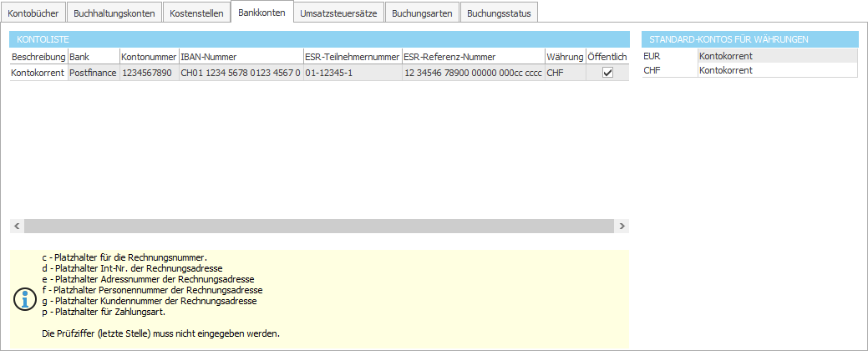
Task: Click the ESR-Referenz-Nummer cell value
Action: (472, 73)
